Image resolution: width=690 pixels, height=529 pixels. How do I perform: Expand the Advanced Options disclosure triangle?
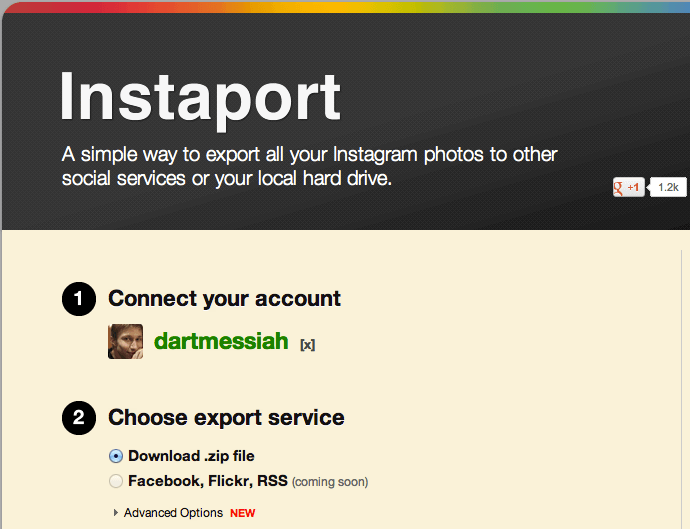(116, 513)
